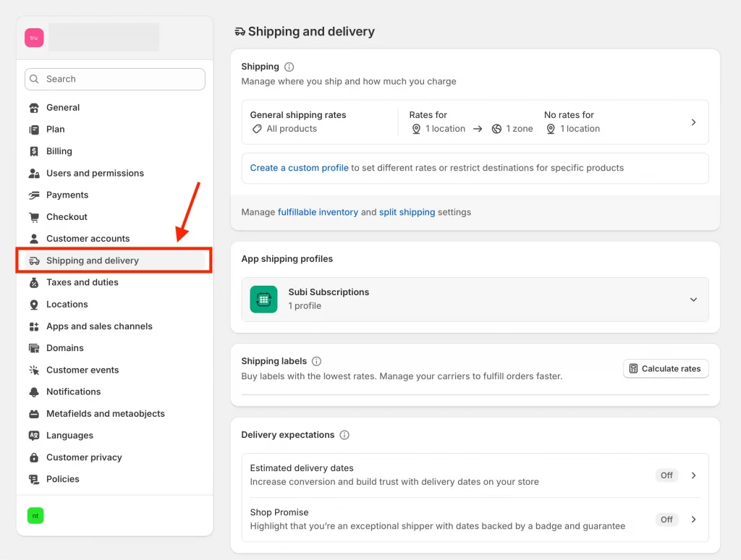Click the info icon beside Delivery expectations
Viewport: 741px width, 560px height.
(344, 435)
